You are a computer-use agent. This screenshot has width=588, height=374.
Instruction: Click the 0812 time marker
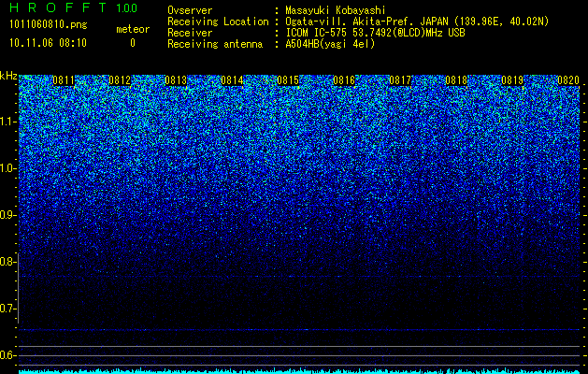pyautogui.click(x=120, y=80)
